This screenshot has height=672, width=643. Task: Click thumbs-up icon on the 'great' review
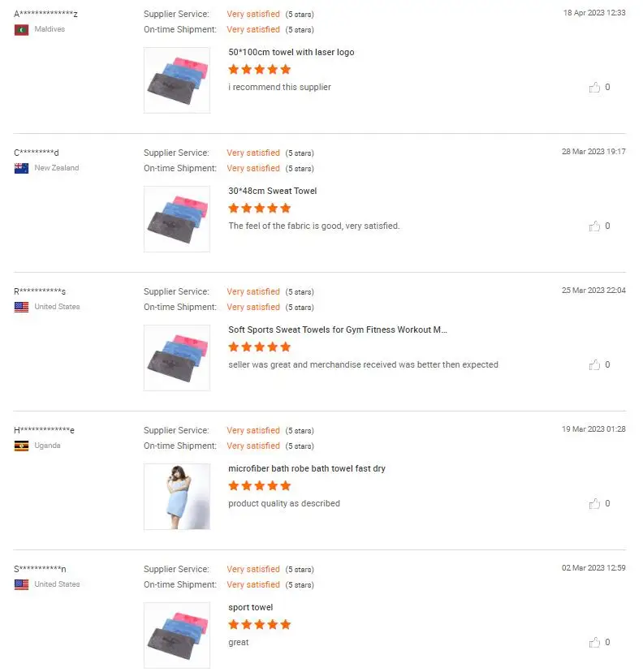(x=594, y=643)
